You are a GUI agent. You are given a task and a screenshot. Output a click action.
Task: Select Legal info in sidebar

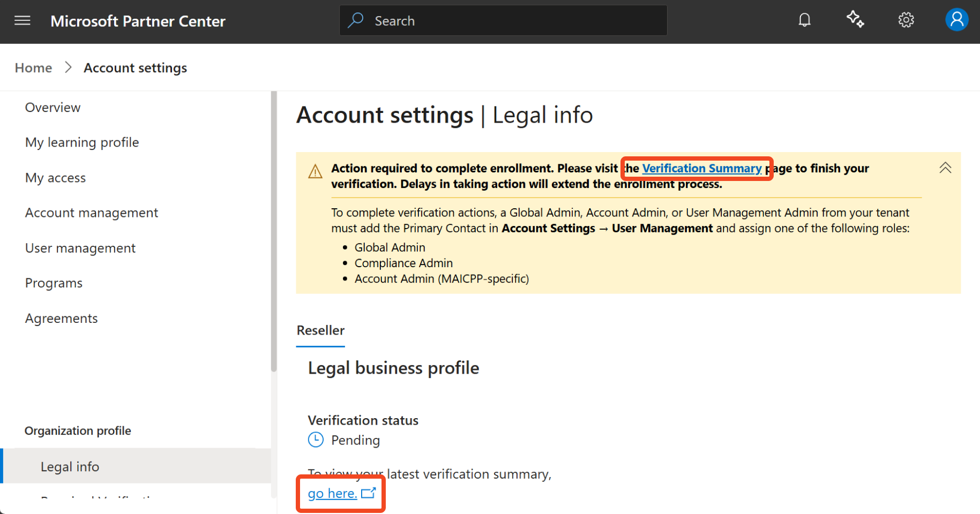tap(137, 466)
